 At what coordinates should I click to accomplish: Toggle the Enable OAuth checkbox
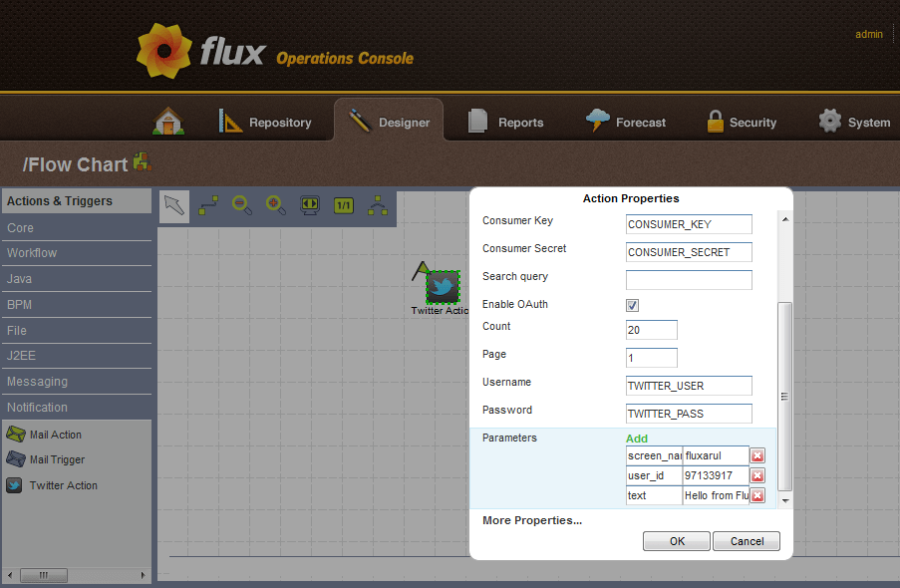[633, 305]
